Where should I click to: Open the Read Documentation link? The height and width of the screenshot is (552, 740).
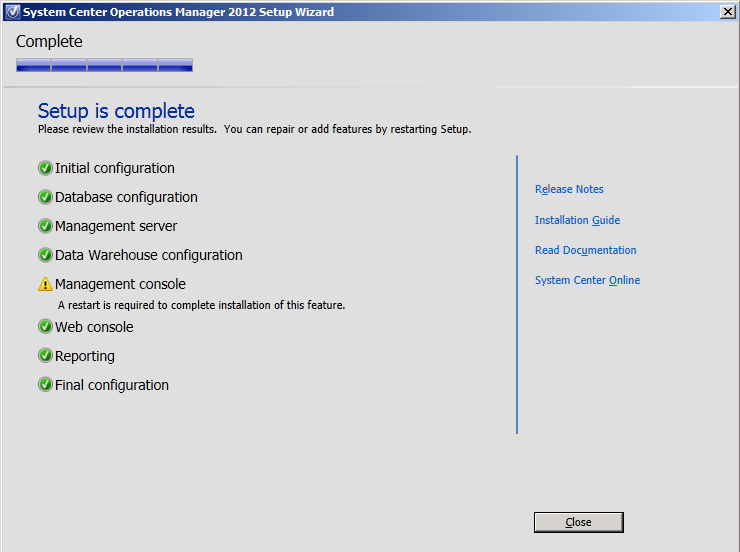point(585,250)
